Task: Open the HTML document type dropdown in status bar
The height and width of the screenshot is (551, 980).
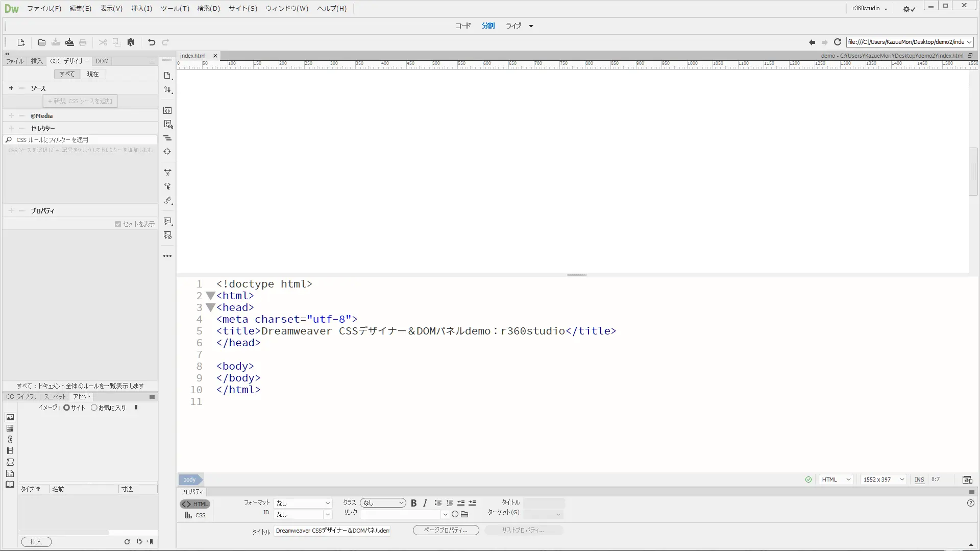Action: 836,480
